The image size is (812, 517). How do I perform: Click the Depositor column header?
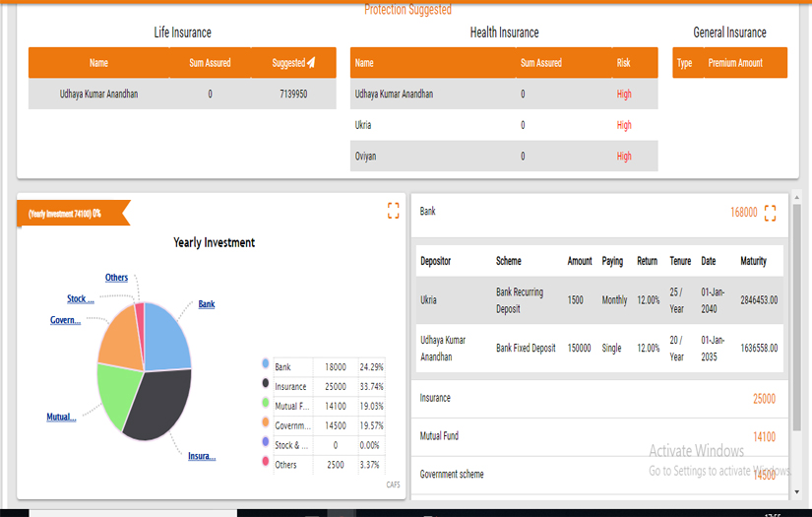click(435, 261)
